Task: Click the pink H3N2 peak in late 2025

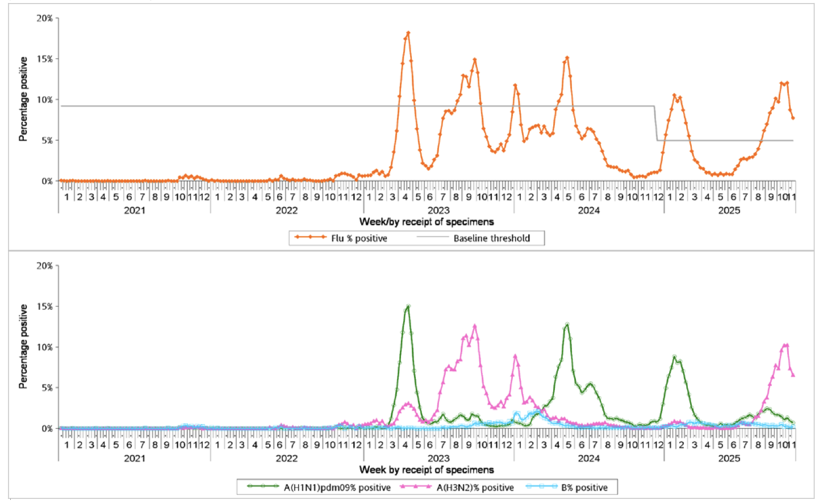Action: coord(787,345)
